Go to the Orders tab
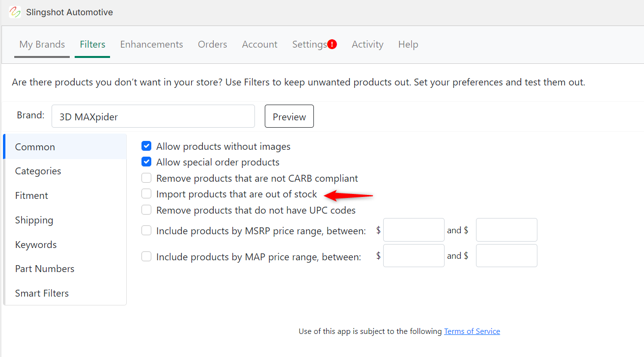 point(212,44)
